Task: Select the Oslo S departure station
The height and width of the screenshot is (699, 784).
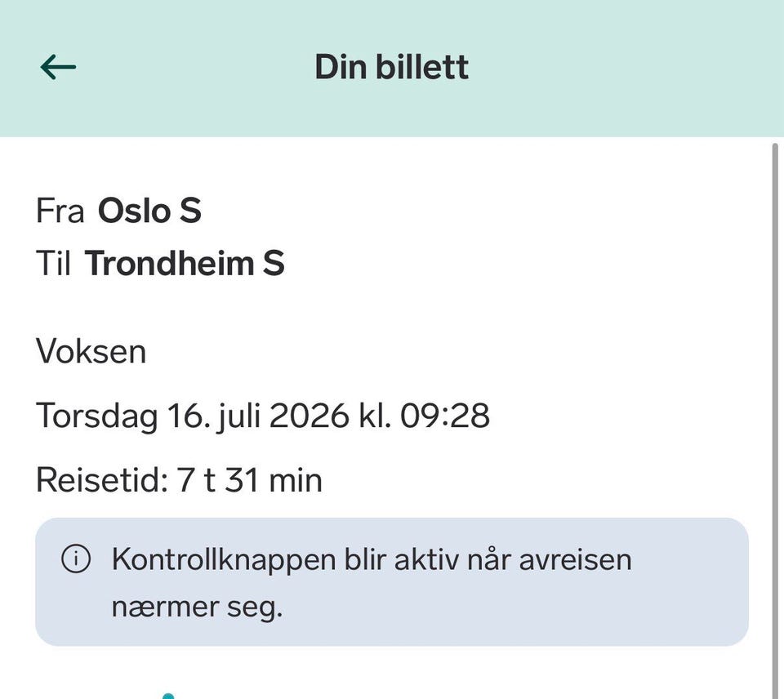Action: [149, 211]
